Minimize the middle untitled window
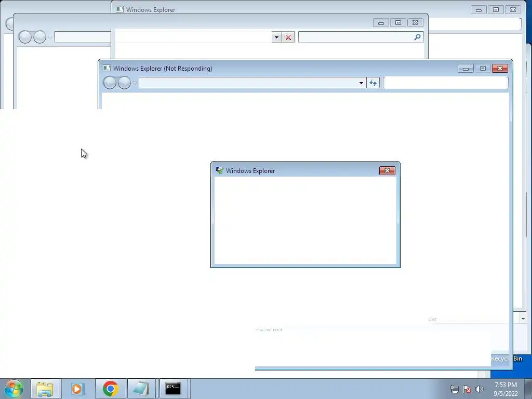This screenshot has height=399, width=532. tap(381, 23)
